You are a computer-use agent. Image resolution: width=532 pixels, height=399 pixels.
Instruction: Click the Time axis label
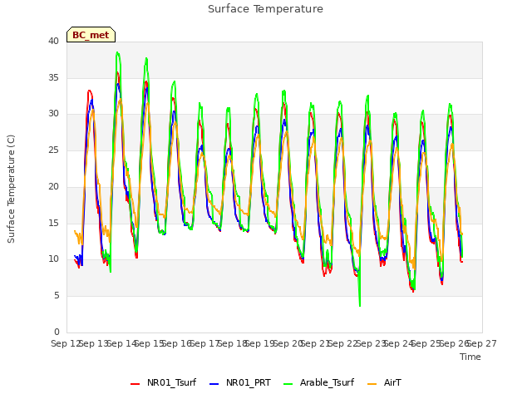click(x=470, y=357)
